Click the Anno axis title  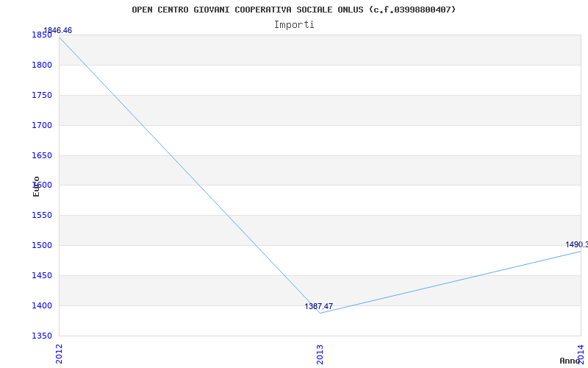[x=570, y=361]
